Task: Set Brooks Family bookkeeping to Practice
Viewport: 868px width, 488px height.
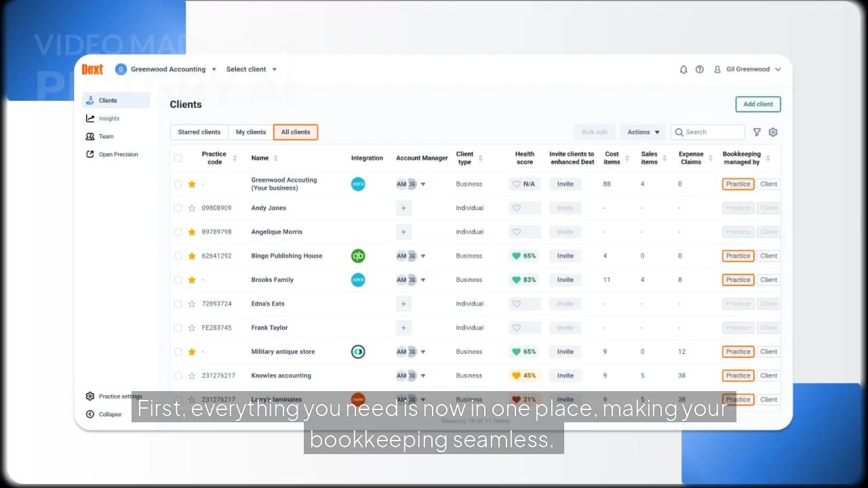Action: [x=738, y=279]
